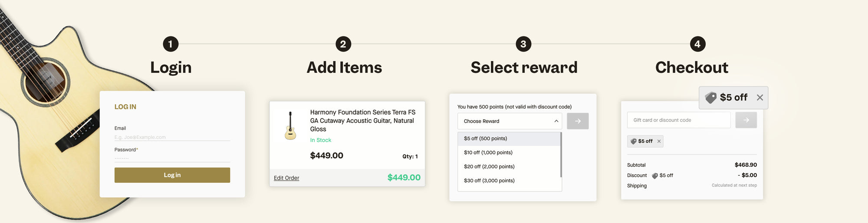Screen dimensions: 868x223
Task: Close the large $5 off tag
Action: tap(760, 98)
